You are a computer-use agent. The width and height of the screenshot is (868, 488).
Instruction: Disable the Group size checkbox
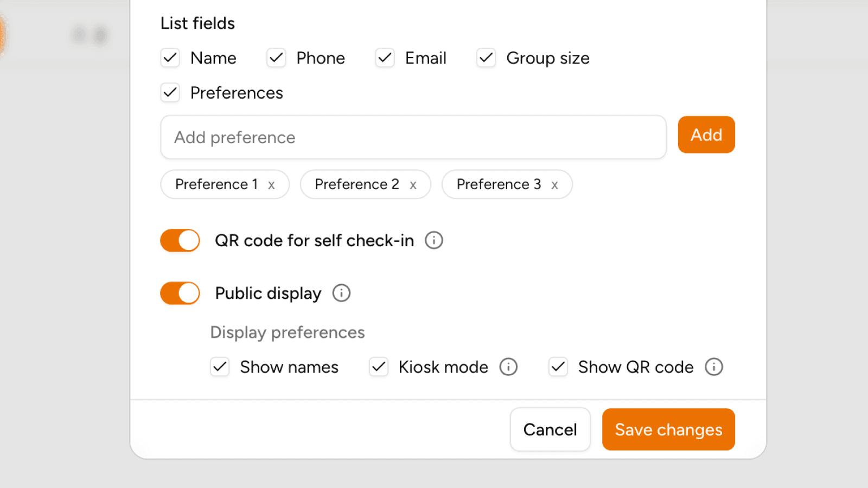tap(486, 58)
